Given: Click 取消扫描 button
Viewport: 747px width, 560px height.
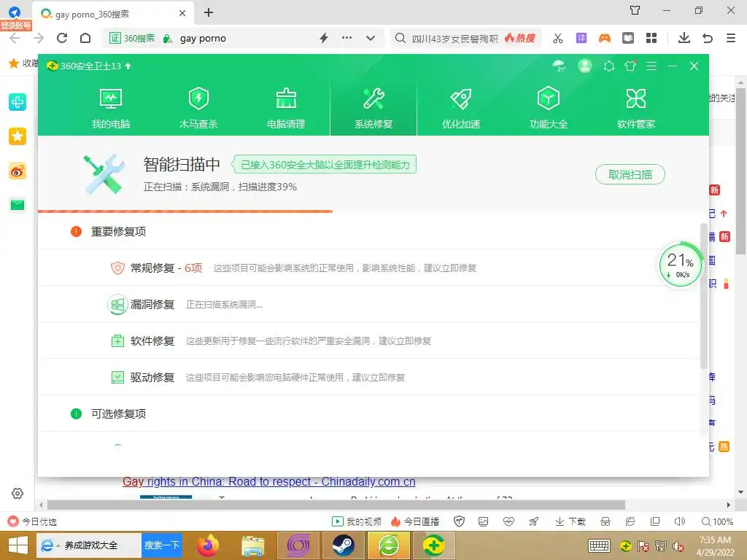Looking at the screenshot, I should [x=630, y=175].
